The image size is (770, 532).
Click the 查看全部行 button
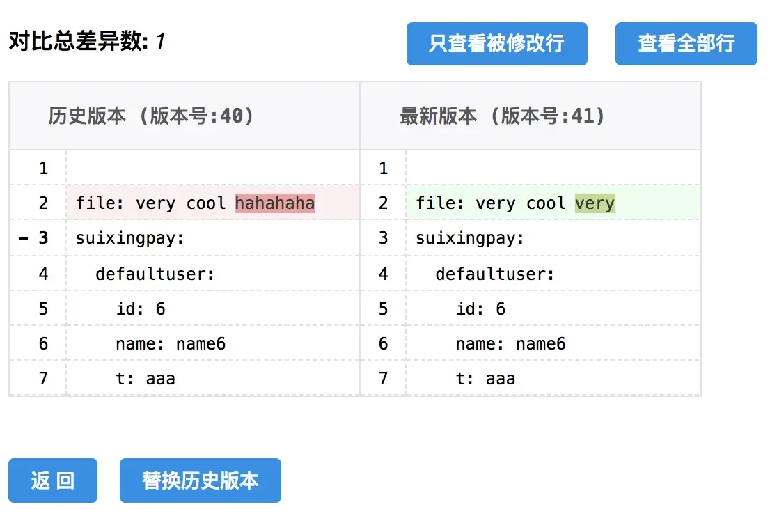tap(686, 44)
